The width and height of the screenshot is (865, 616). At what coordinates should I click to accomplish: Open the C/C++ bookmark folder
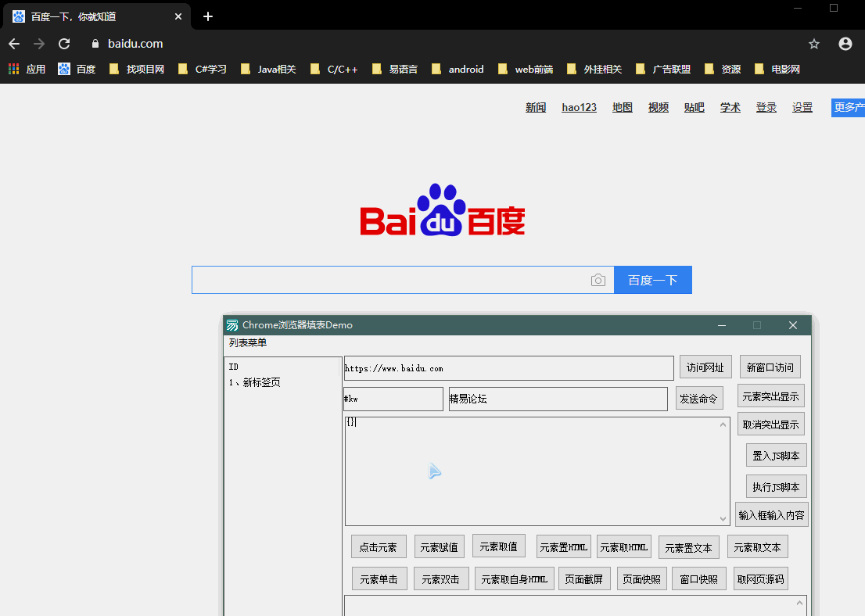tap(334, 69)
